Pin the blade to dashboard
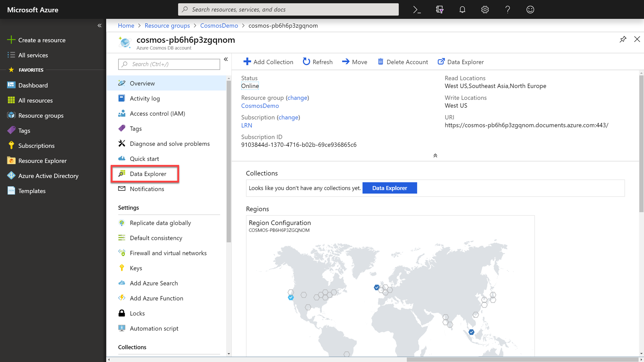 pos(623,39)
